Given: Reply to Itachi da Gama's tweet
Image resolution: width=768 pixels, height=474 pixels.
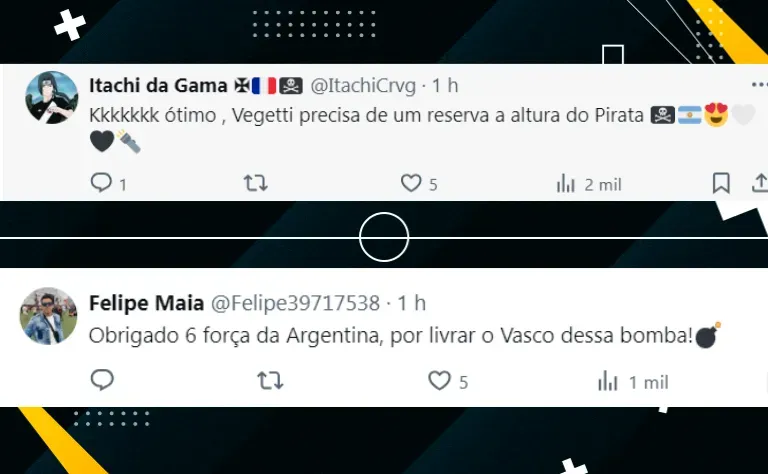Looking at the screenshot, I should [x=102, y=183].
